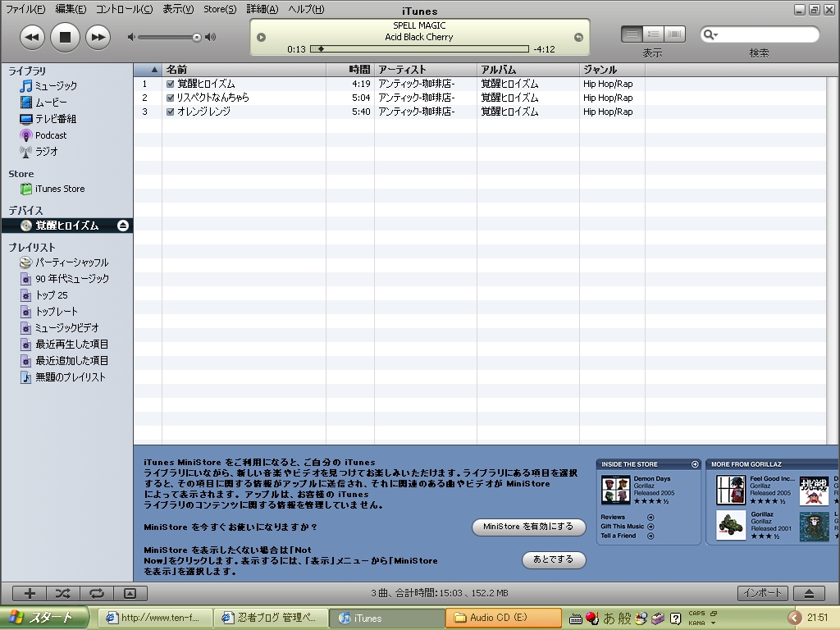This screenshot has height=630, width=840.
Task: Sort by アーティスト column header
Action: [426, 70]
